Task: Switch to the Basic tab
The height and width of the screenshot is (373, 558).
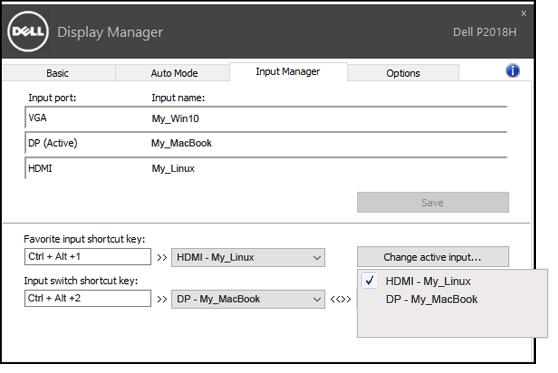Action: coord(59,73)
